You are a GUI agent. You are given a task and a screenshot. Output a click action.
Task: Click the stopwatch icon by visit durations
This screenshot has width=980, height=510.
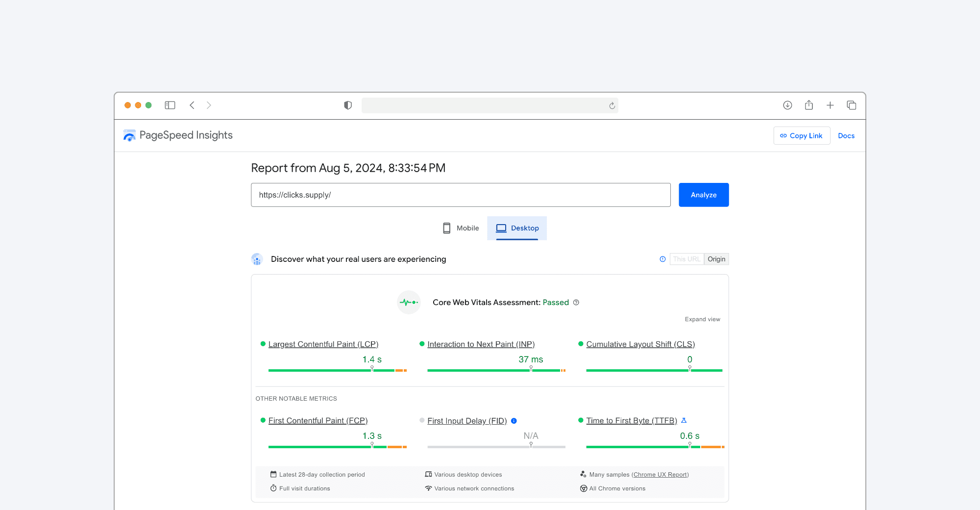point(273,488)
